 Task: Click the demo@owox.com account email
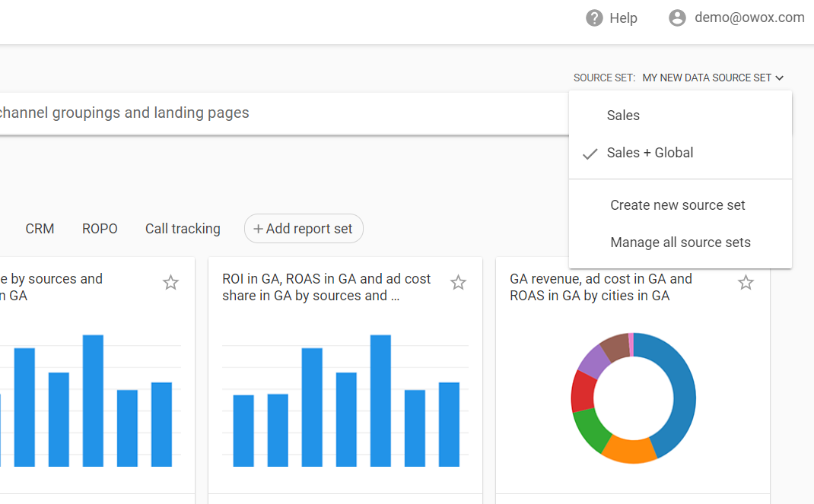click(749, 17)
